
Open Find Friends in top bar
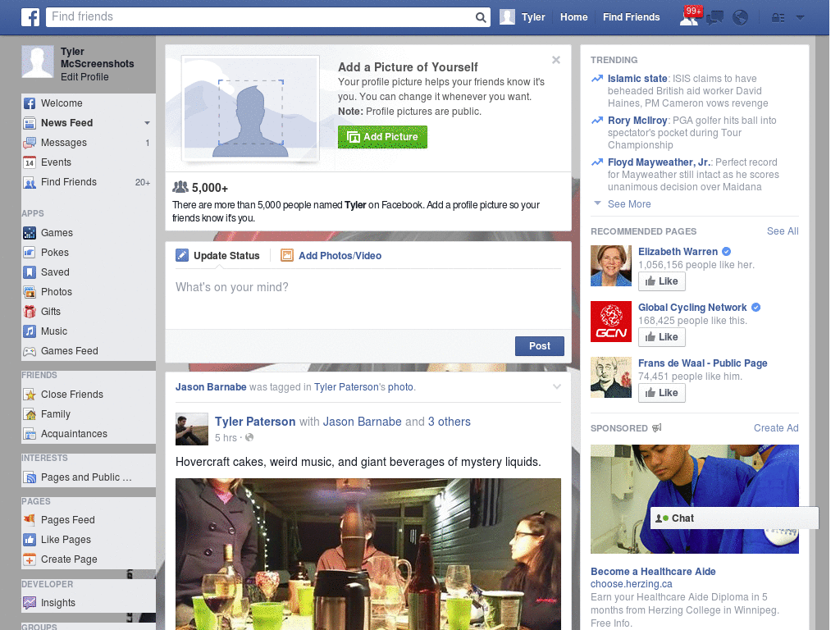coord(631,17)
